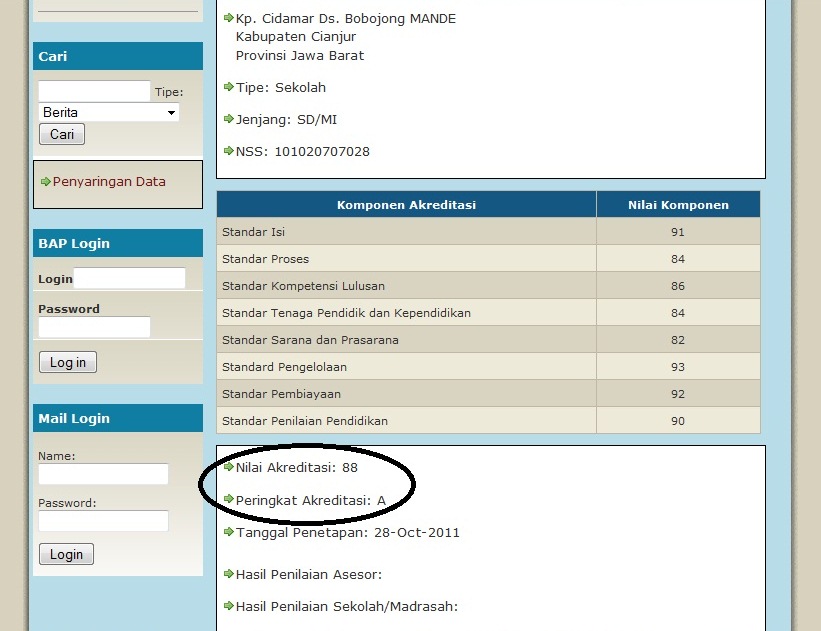Viewport: 821px width, 631px height.
Task: Click green arrow icon beside Tipe: Sekolah
Action: click(228, 87)
